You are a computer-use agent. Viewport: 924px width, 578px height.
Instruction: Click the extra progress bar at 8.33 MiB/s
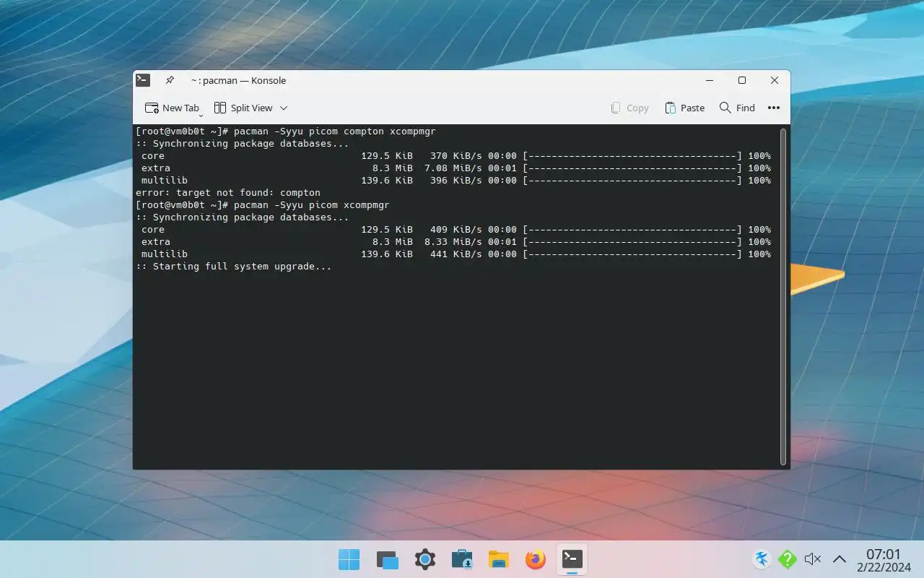click(632, 242)
